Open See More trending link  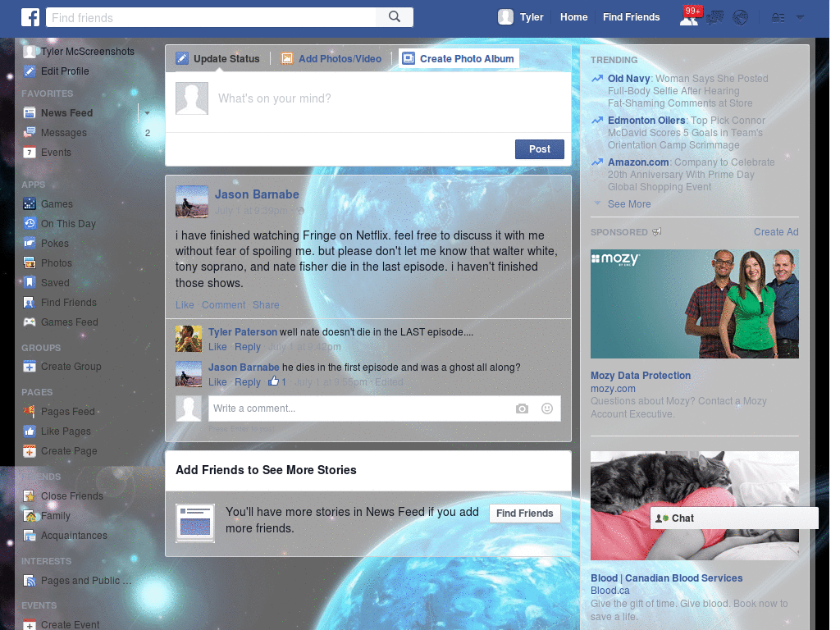point(629,204)
